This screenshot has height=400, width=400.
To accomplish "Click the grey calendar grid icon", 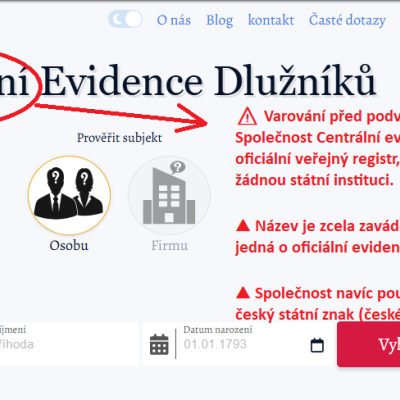I will click(x=159, y=344).
